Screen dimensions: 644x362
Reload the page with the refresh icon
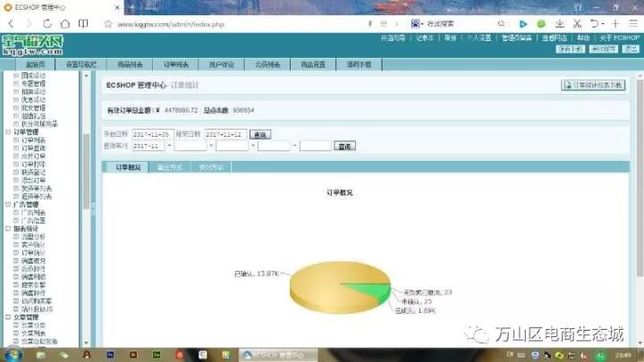47,24
